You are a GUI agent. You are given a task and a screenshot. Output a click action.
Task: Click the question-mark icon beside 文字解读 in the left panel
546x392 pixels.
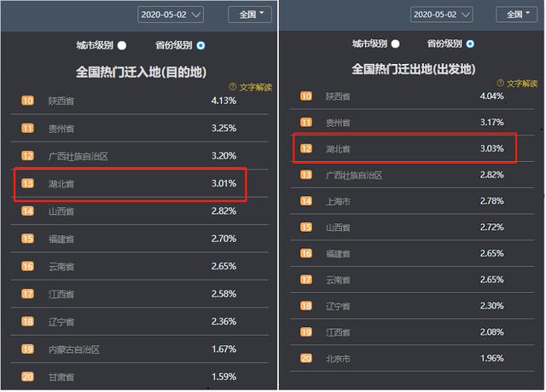click(x=233, y=86)
